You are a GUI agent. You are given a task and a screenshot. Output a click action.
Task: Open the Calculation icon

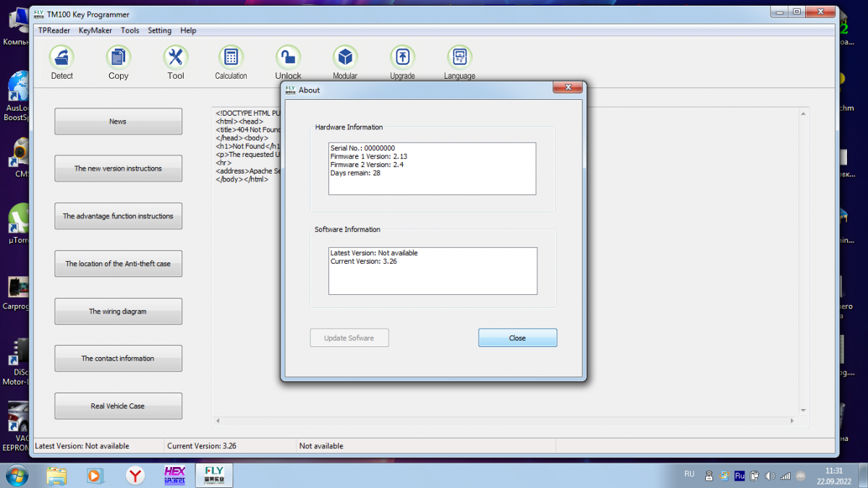[231, 58]
